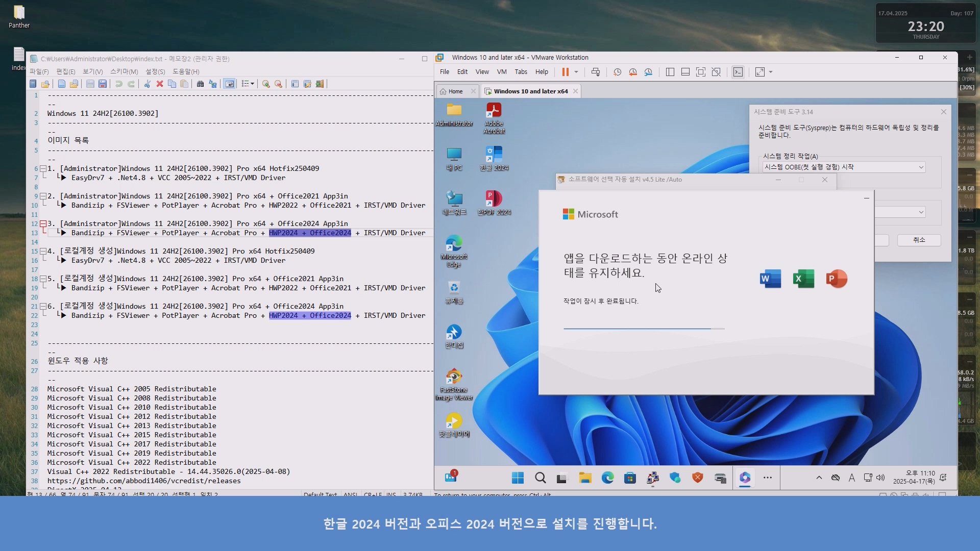Enter VMware full screen mode icon
The height and width of the screenshot is (551, 980).
pyautogui.click(x=701, y=72)
